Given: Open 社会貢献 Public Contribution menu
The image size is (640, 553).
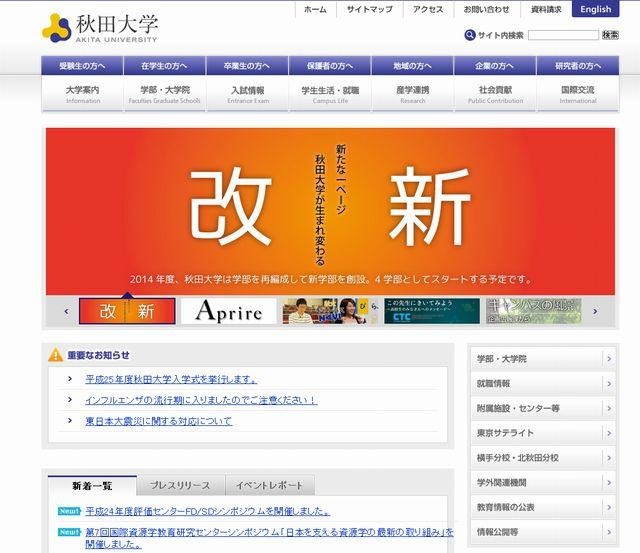Looking at the screenshot, I should click(496, 94).
